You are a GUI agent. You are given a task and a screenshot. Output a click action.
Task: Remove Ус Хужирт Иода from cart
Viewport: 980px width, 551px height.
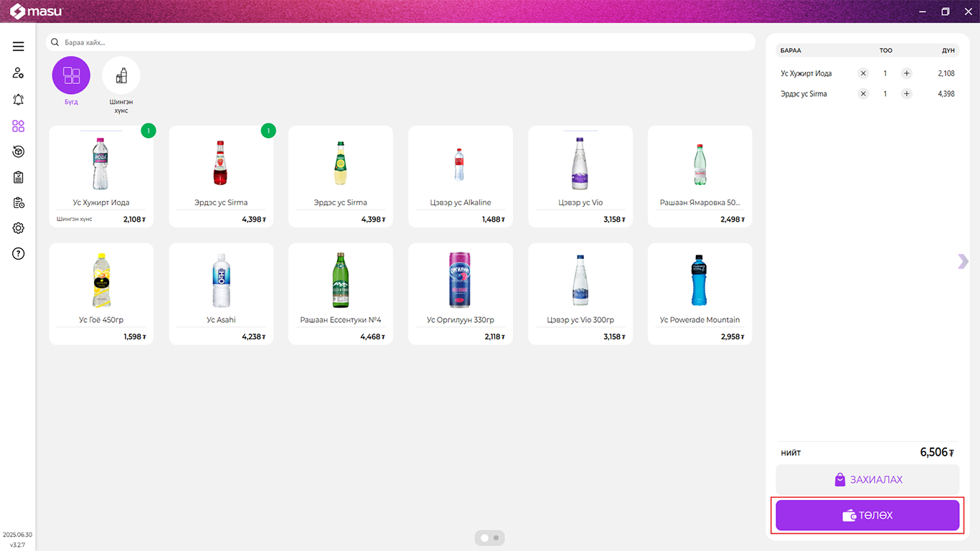[863, 73]
